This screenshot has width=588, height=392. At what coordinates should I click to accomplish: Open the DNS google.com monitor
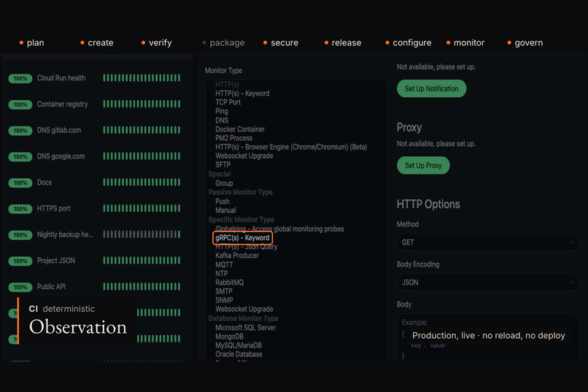[95, 156]
